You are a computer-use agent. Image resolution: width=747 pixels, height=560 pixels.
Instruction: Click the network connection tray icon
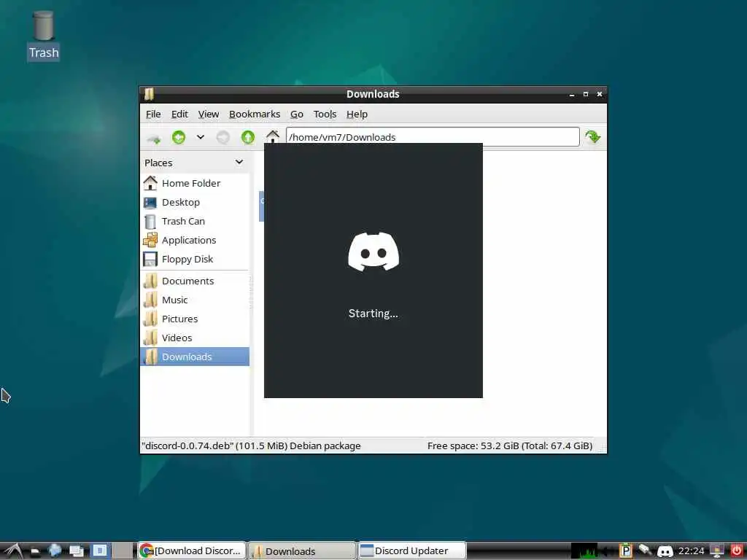pos(645,551)
